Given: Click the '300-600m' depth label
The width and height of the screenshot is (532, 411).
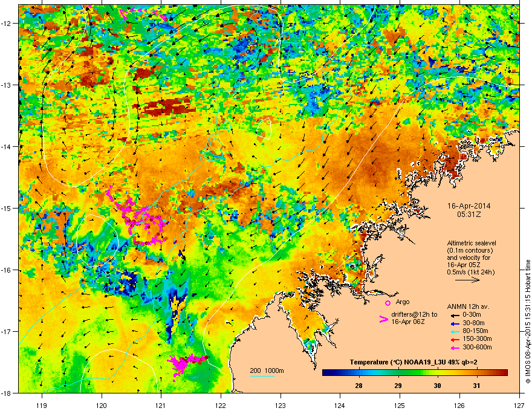Looking at the screenshot, I should 477,348.
